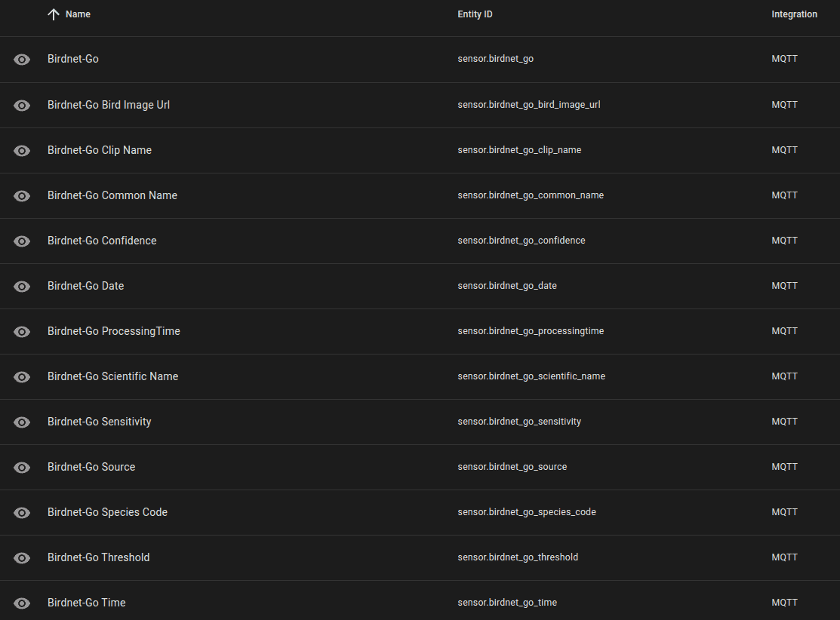This screenshot has width=840, height=620.
Task: Sort entities by the Integration column header
Action: coord(794,14)
